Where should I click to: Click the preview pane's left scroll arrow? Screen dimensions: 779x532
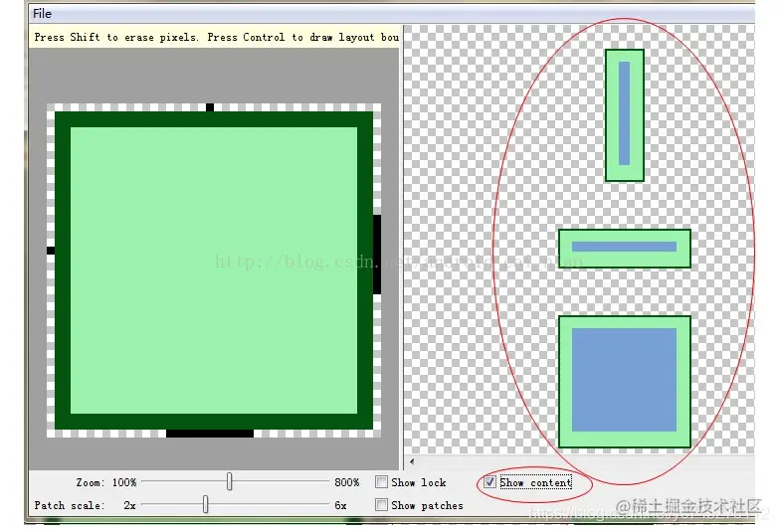coord(412,461)
